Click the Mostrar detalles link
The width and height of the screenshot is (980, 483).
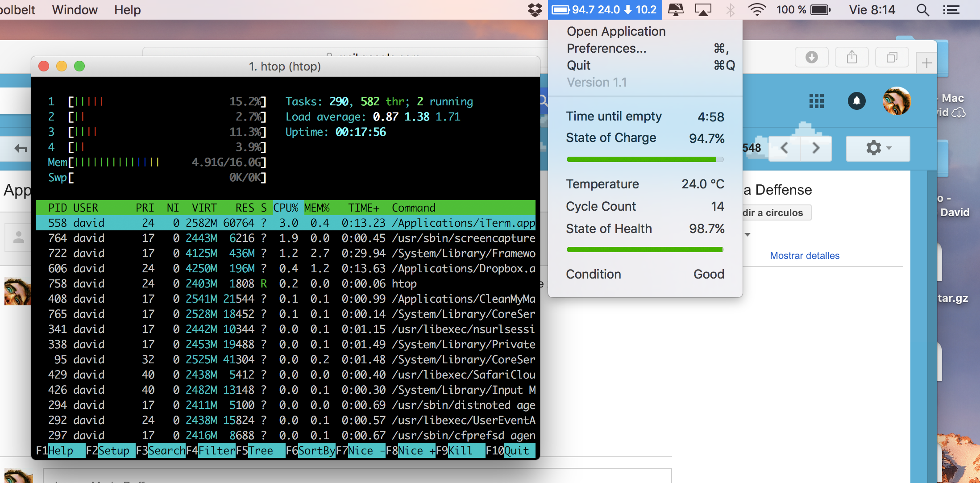click(805, 256)
